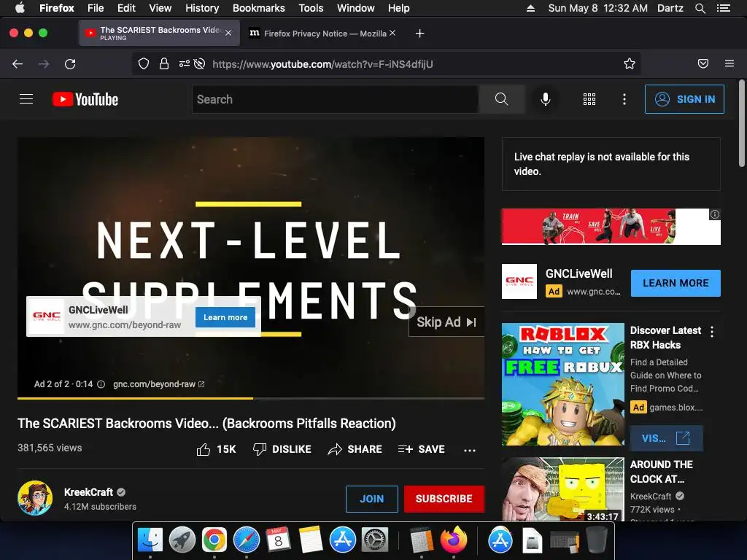Open the Bookmarks menu
The image size is (747, 560).
[259, 8]
